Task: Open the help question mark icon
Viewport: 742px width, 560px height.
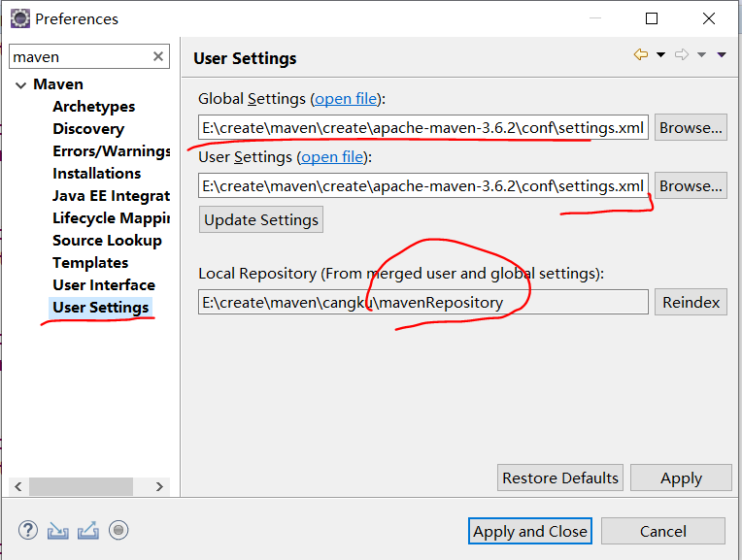Action: coord(28,530)
